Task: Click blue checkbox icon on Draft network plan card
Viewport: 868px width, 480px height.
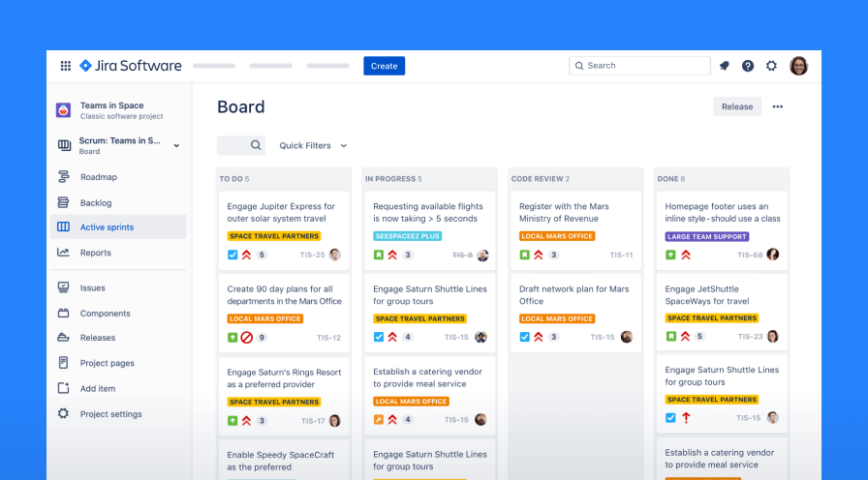Action: tap(524, 337)
